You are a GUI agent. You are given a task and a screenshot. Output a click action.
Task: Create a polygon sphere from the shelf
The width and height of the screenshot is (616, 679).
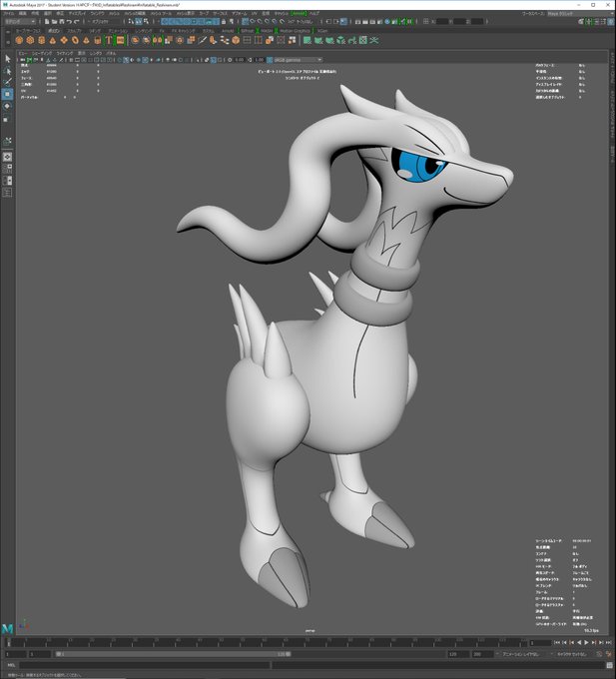(x=19, y=40)
